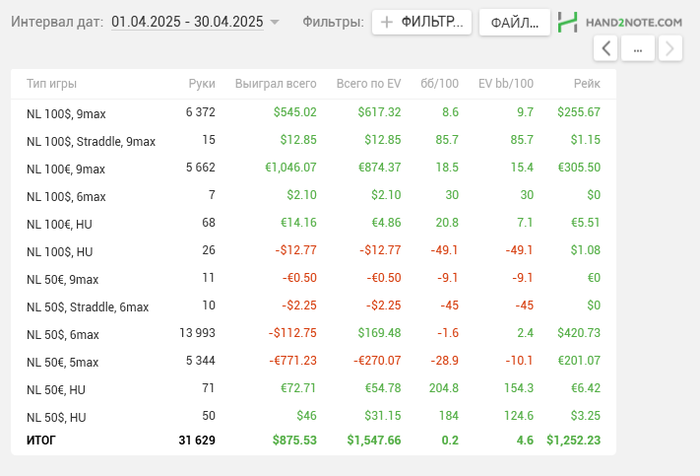Click the next page right chevron
This screenshot has height=476, width=700.
tap(670, 48)
